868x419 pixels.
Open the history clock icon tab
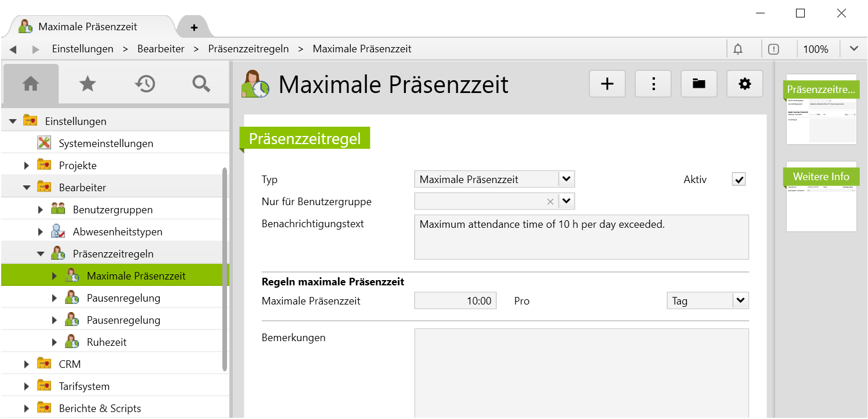(x=145, y=84)
